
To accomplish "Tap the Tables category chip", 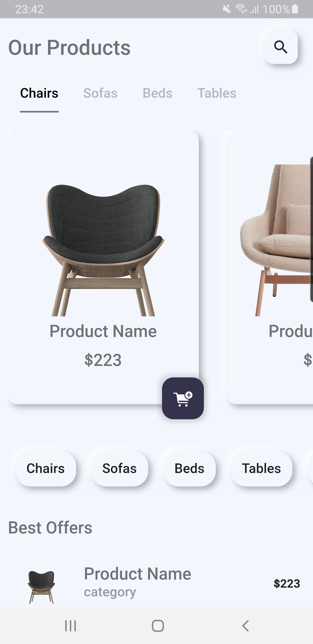I will [x=261, y=469].
